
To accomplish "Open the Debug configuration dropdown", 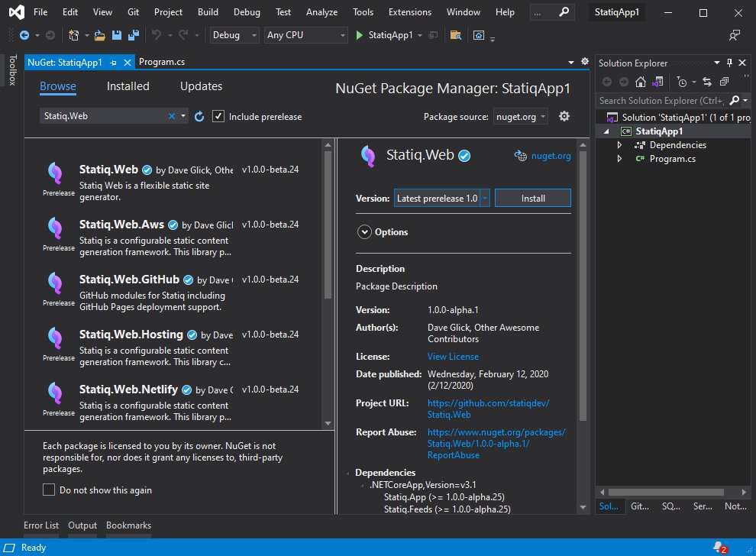I will (234, 35).
